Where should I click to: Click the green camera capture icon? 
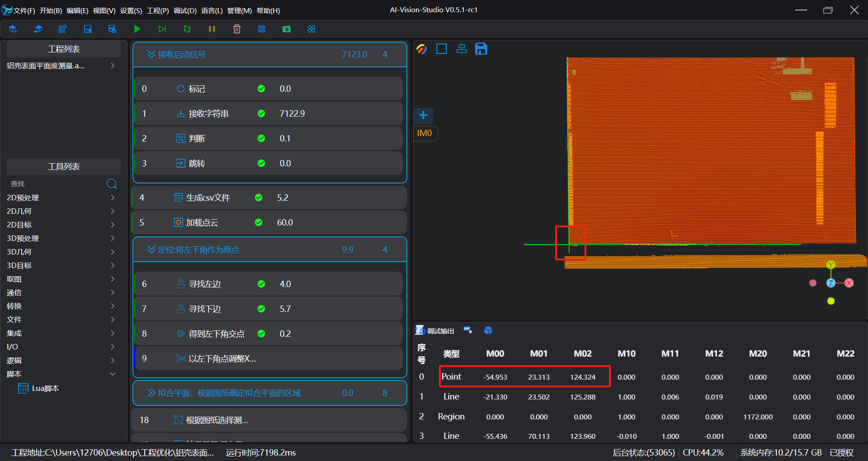click(287, 29)
